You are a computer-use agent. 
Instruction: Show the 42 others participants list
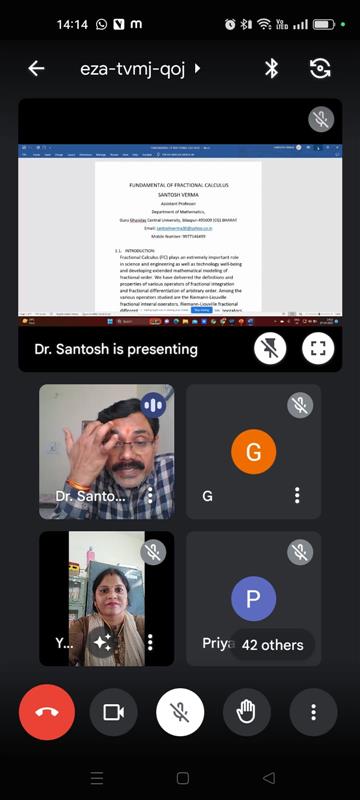coord(272,645)
